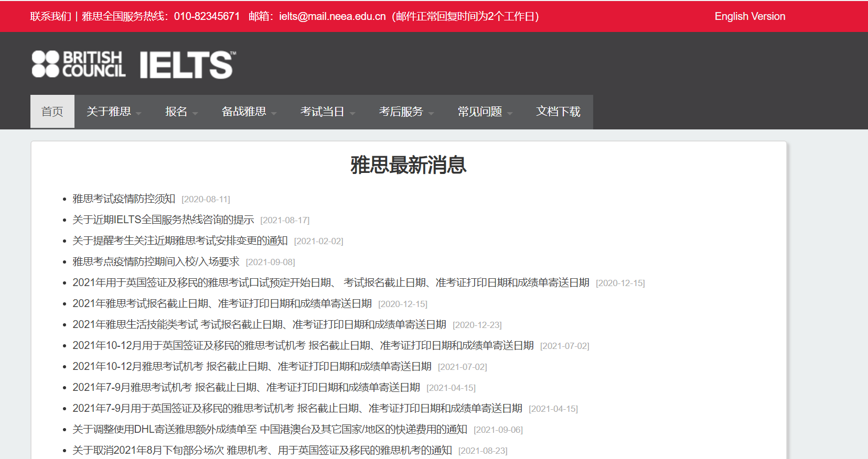Image resolution: width=868 pixels, height=459 pixels.
Task: Open the 考试当日 dropdown
Action: [327, 112]
